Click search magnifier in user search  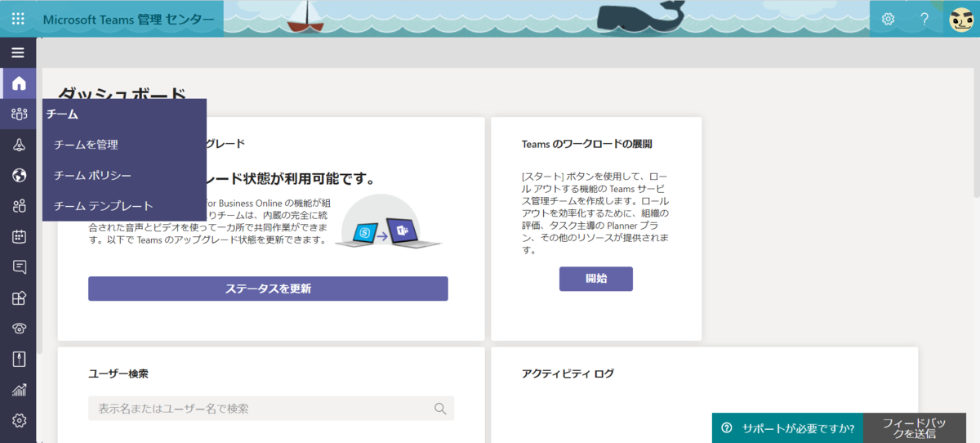pyautogui.click(x=440, y=409)
